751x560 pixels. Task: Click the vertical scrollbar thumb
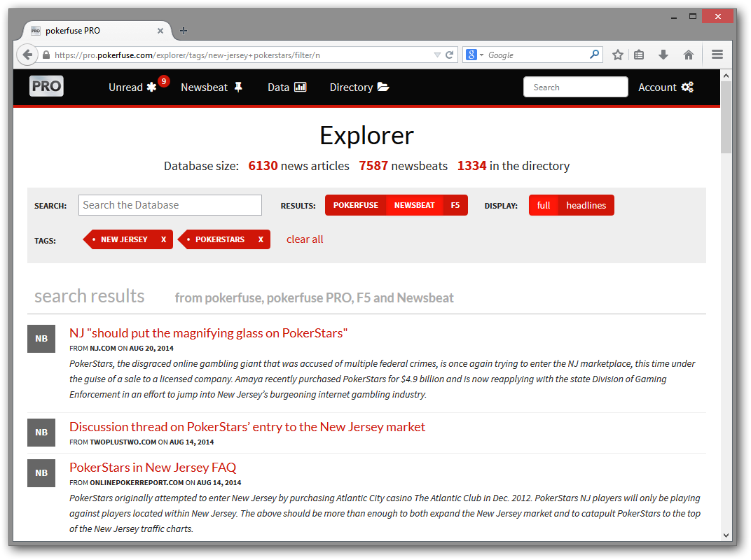tap(726, 118)
